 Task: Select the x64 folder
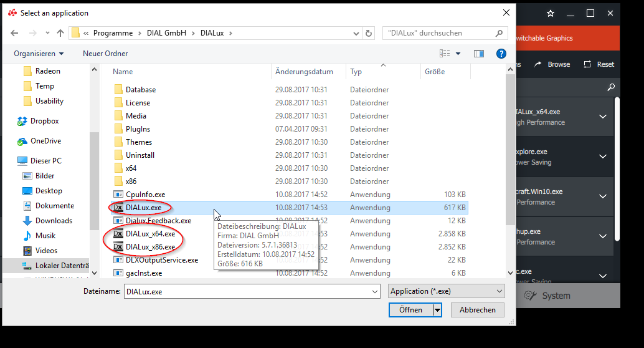125,168
